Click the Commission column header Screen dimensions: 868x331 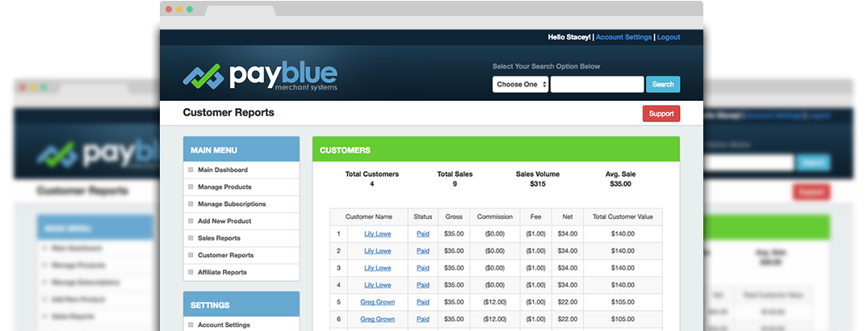click(495, 217)
